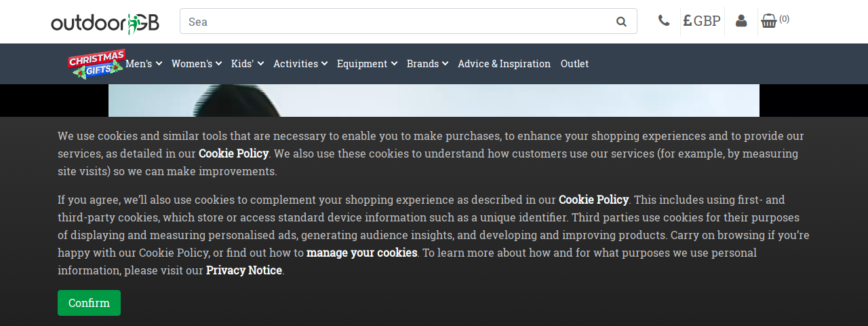The height and width of the screenshot is (326, 868).
Task: Go to Advice & Inspiration
Action: pos(504,64)
